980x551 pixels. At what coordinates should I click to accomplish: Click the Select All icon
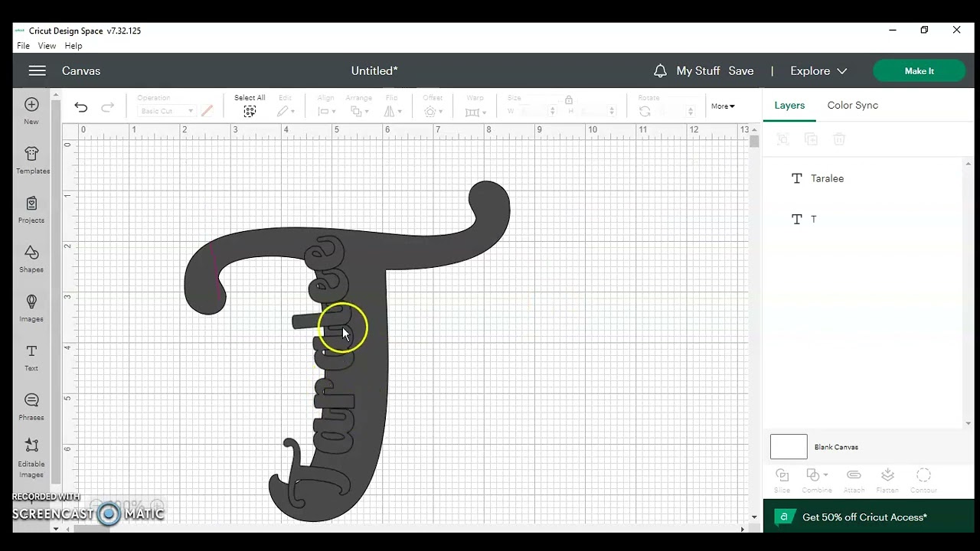click(250, 112)
